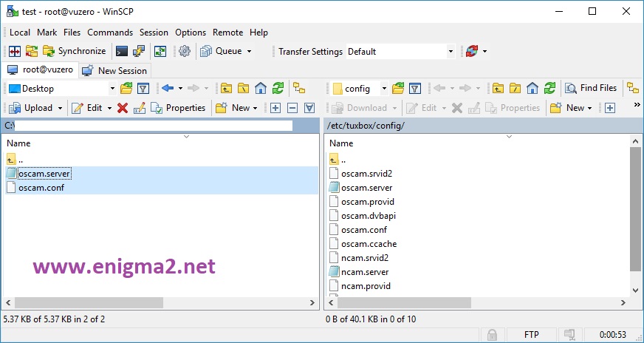Delete selected local files with red X
The image size is (644, 343).
click(x=123, y=108)
